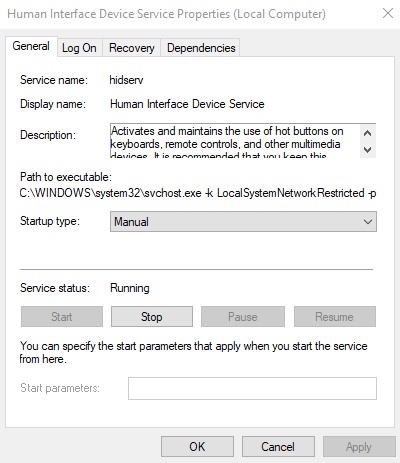Click the chevron arrow on Manual combo box
The width and height of the screenshot is (400, 463).
(368, 221)
